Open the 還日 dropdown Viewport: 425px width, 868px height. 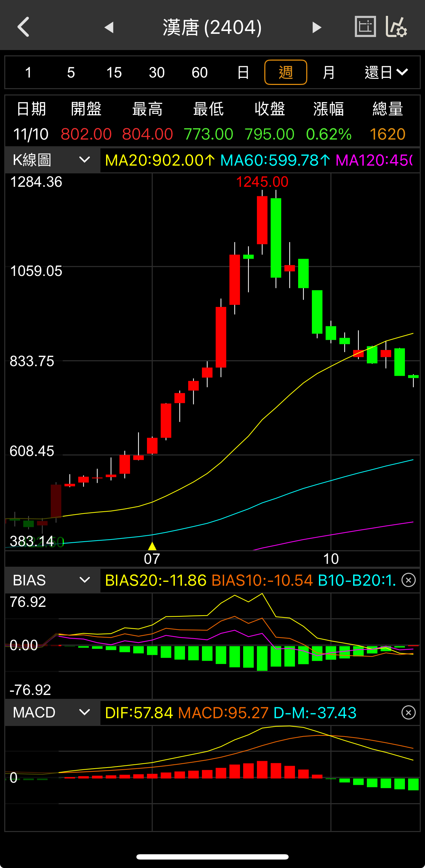[386, 73]
